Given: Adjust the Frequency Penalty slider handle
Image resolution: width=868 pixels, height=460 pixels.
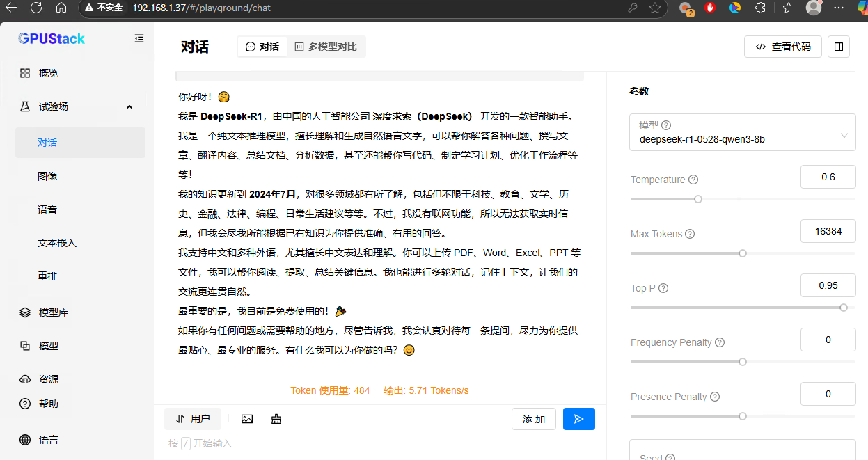Looking at the screenshot, I should point(743,362).
